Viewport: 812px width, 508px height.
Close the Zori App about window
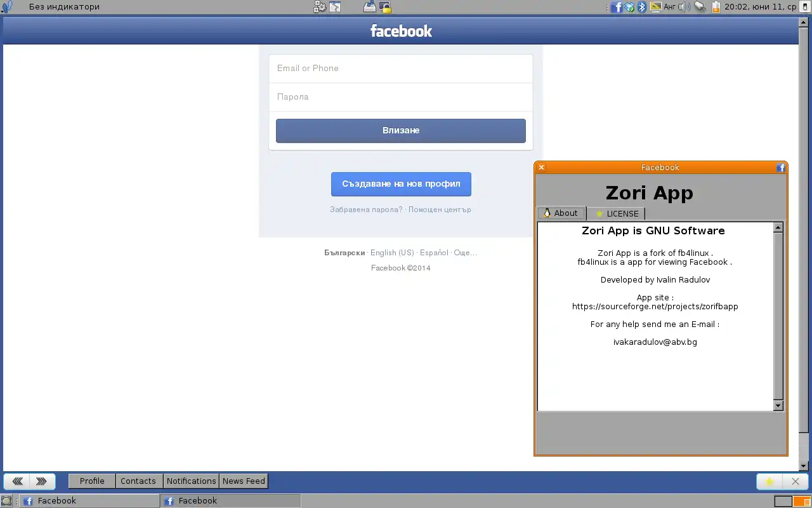point(541,168)
